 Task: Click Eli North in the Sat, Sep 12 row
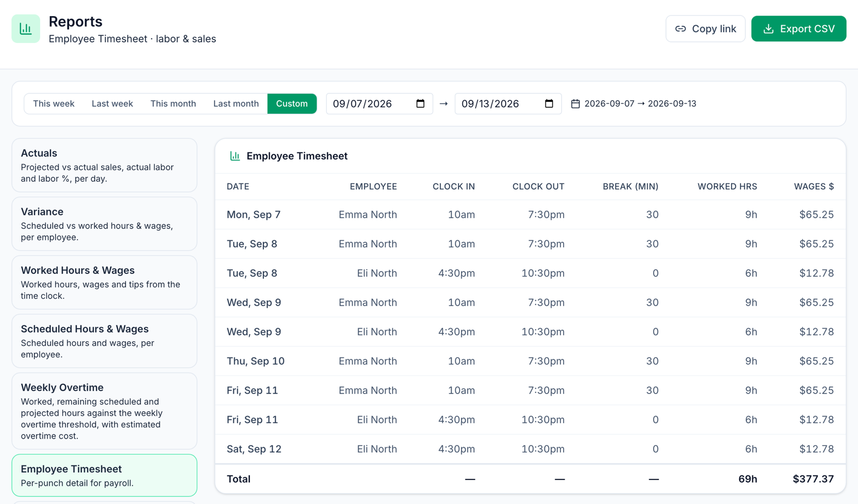tap(377, 449)
